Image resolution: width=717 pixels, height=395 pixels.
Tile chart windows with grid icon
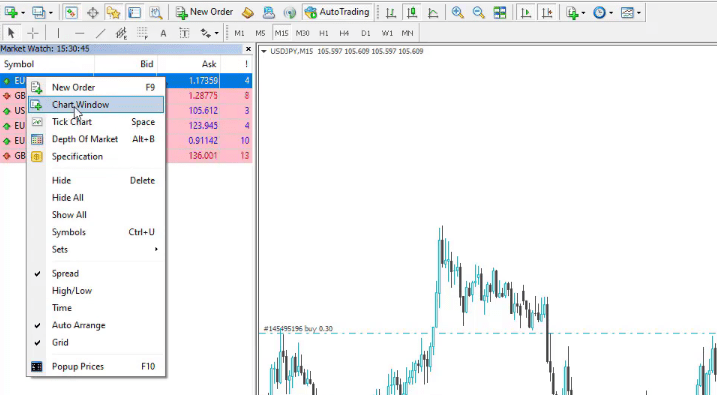[500, 12]
